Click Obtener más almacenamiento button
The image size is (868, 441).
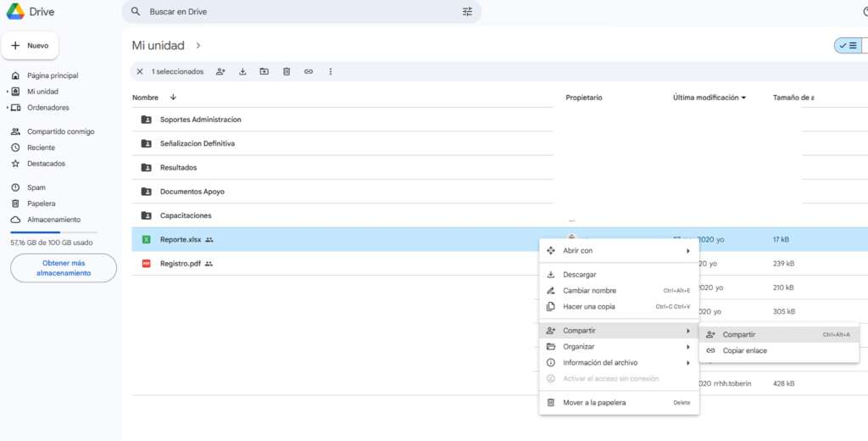[x=64, y=268]
